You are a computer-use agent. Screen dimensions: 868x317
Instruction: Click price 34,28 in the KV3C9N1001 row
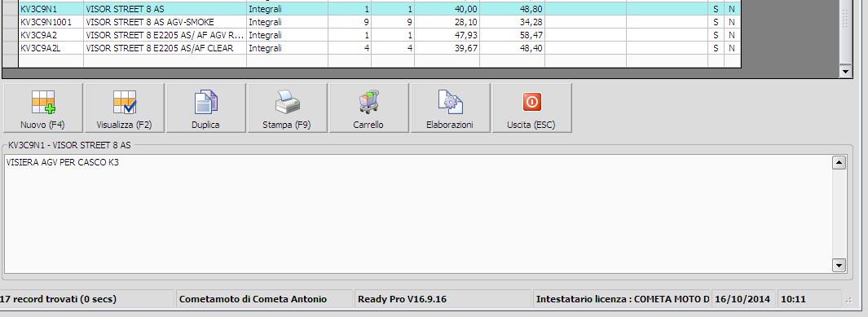pos(512,22)
